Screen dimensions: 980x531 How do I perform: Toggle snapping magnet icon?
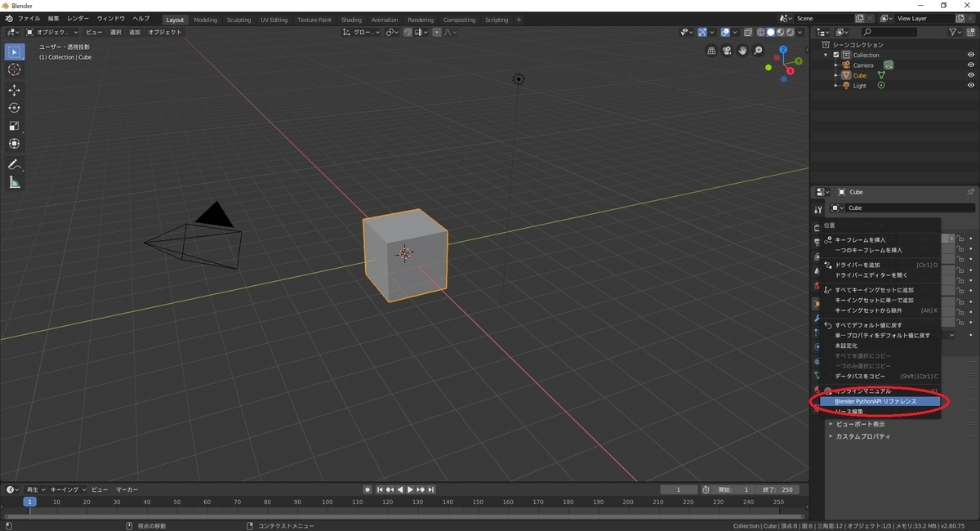(x=408, y=32)
